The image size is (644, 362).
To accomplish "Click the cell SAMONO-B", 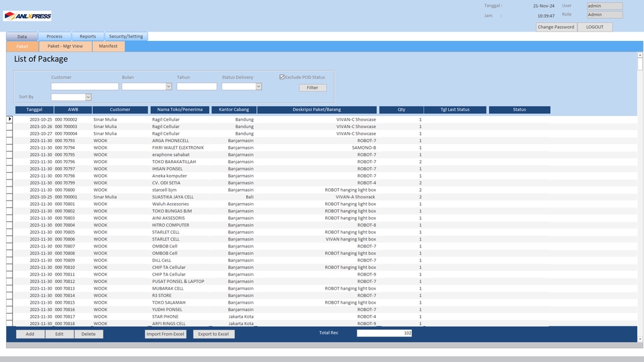I will (x=364, y=147).
